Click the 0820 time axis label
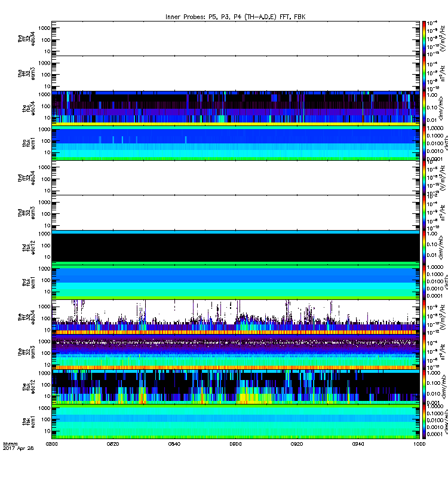 (113, 444)
